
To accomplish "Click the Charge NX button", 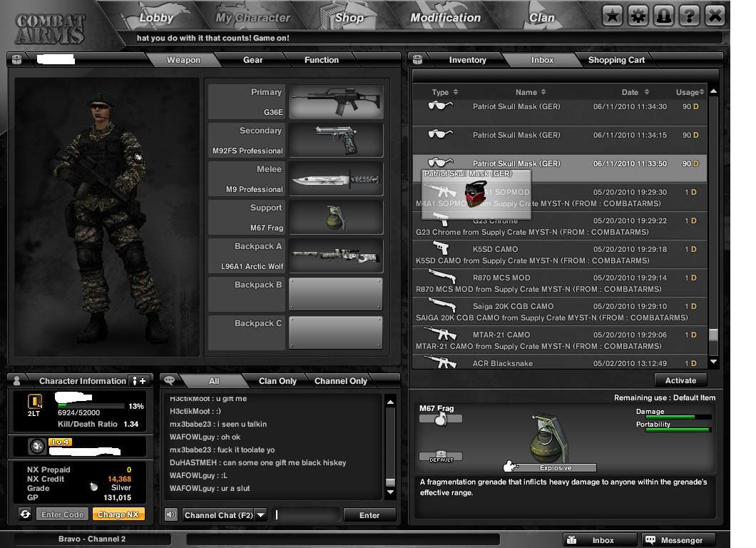I will tap(118, 514).
